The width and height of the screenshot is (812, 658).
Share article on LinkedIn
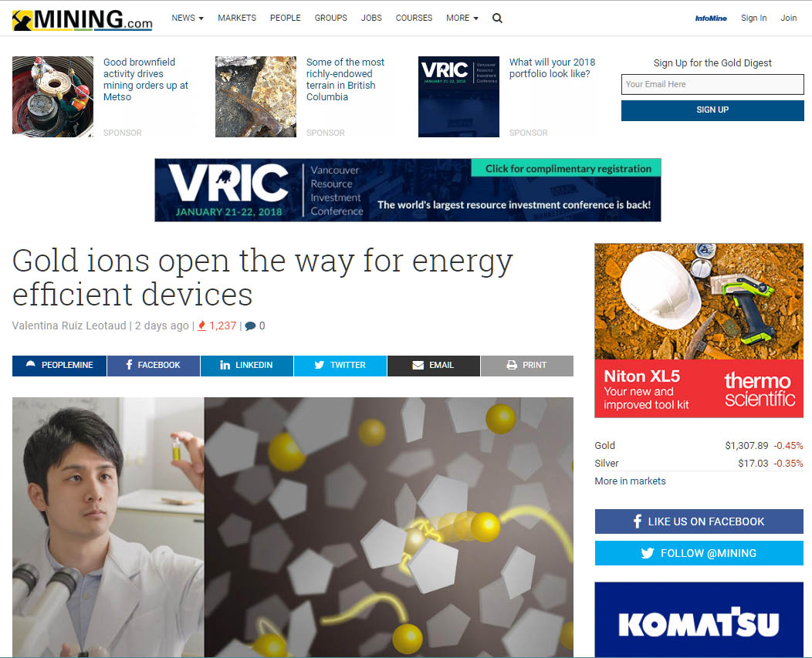pos(246,366)
